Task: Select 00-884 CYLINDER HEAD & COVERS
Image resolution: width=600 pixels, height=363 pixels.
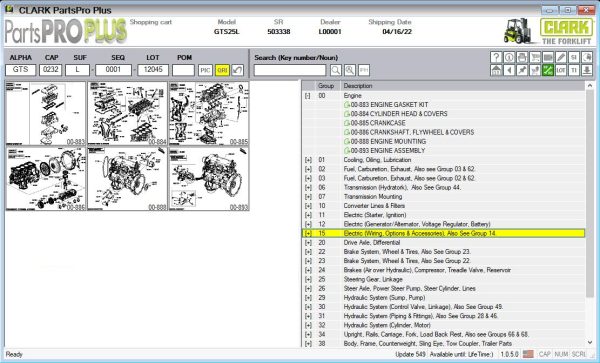Action: point(396,114)
